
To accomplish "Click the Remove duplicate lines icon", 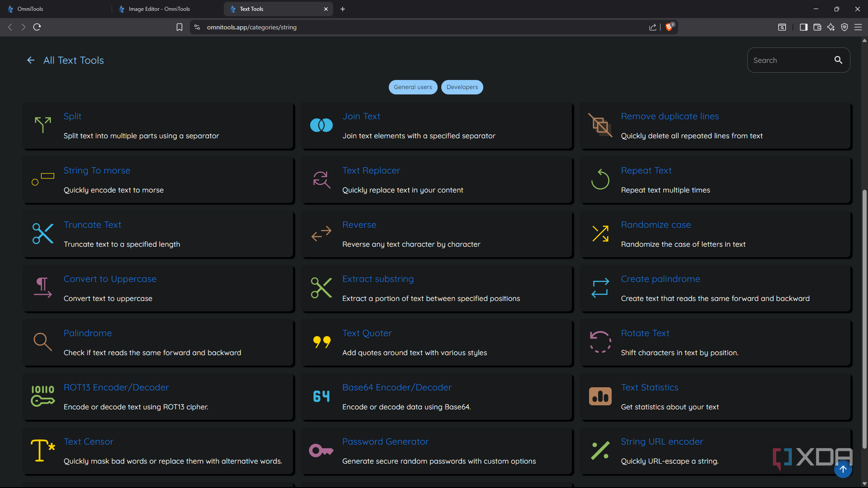I will pos(600,125).
